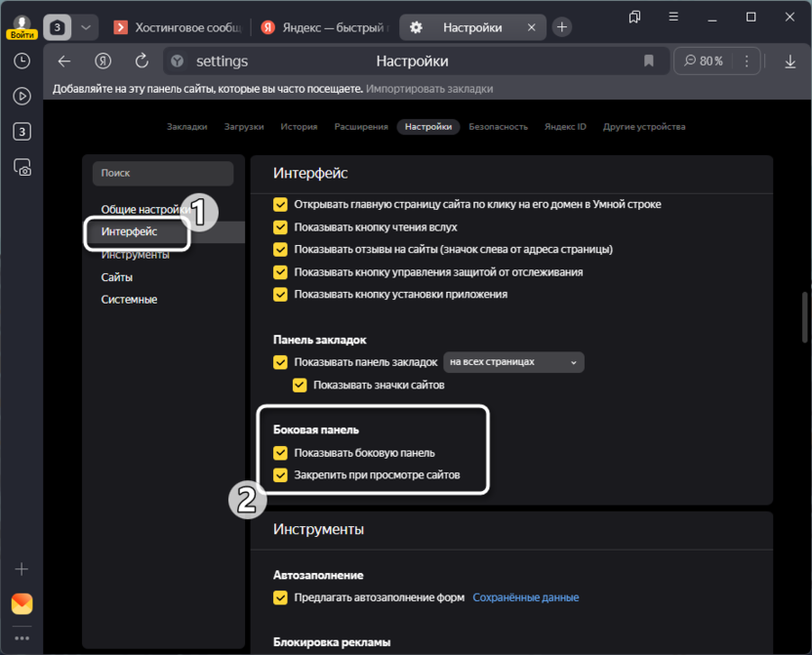Viewport: 812px width, 655px height.
Task: Open the Yandex Mail icon in sidebar
Action: pyautogui.click(x=21, y=604)
